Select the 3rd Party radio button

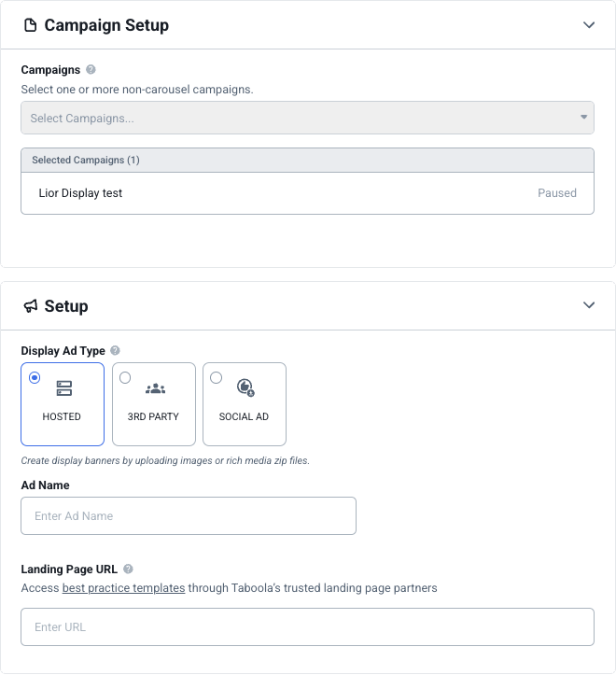coord(125,377)
